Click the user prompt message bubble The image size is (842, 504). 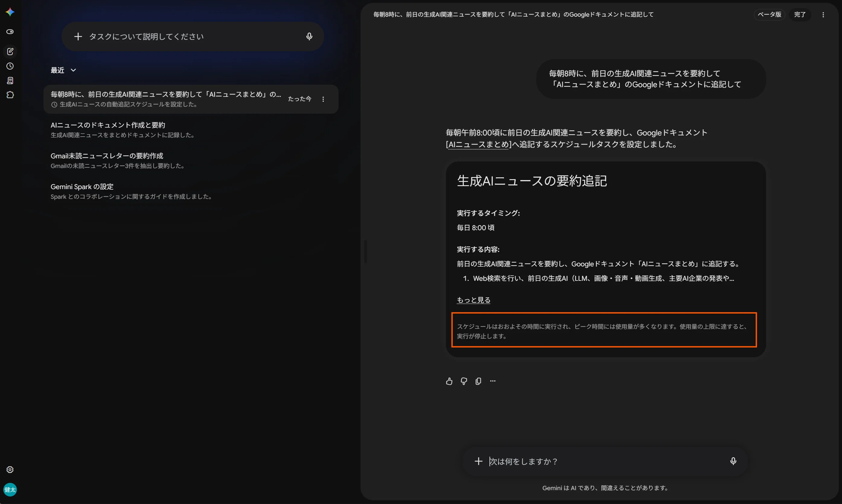coord(651,79)
